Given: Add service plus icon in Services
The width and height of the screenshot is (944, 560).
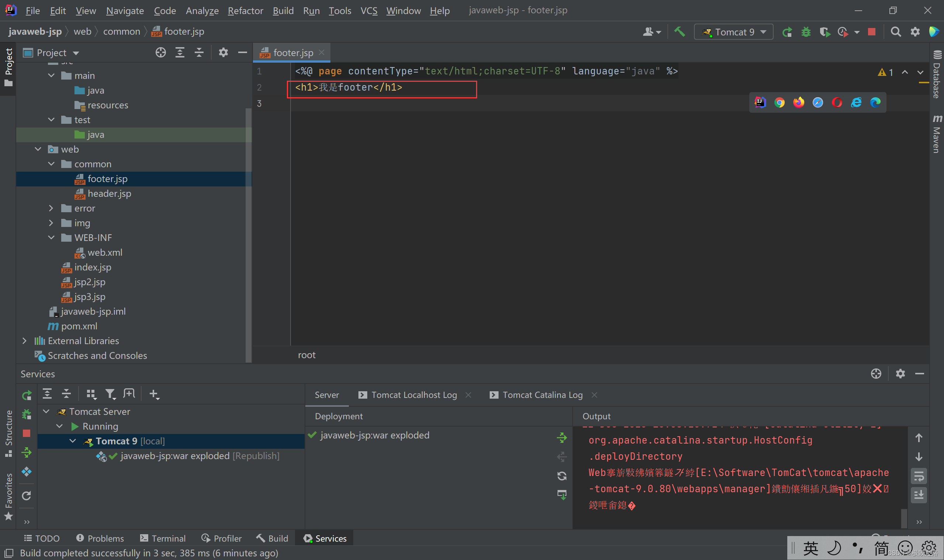Looking at the screenshot, I should point(154,394).
